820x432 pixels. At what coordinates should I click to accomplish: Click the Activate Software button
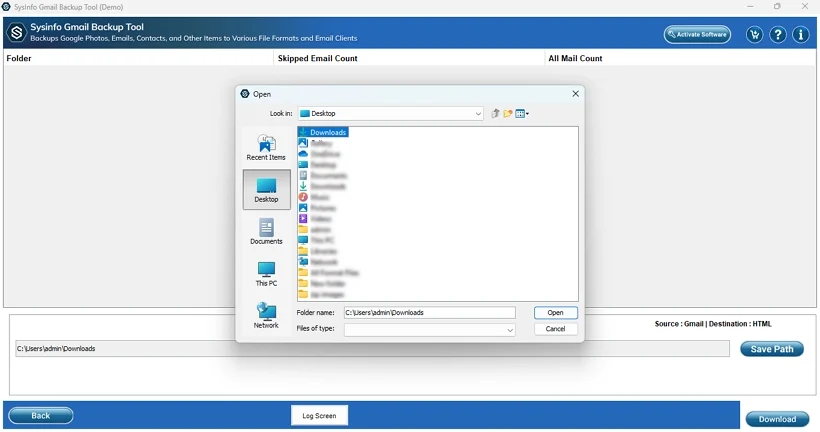(x=697, y=35)
